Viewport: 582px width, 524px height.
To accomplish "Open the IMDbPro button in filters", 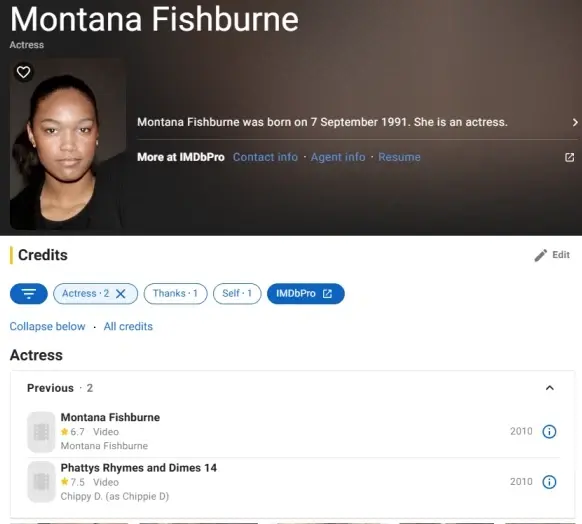I will [305, 294].
